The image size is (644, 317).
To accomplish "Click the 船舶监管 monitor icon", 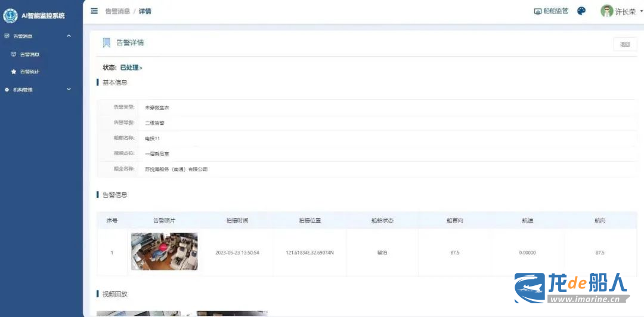I will tap(537, 11).
